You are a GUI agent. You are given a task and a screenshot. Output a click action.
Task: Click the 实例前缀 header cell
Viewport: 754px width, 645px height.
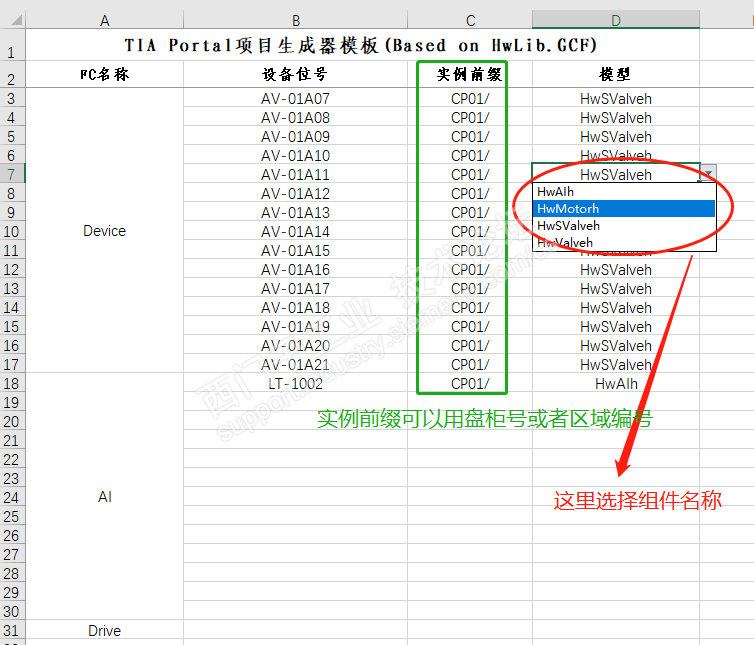[x=470, y=74]
